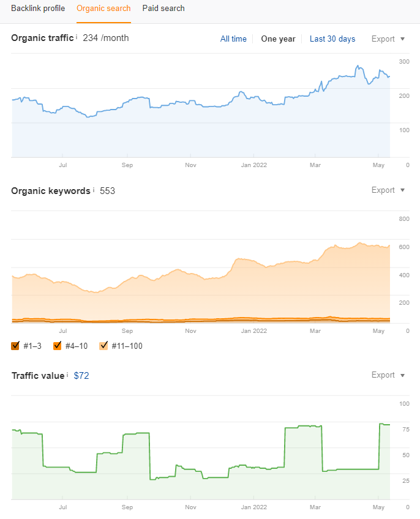The width and height of the screenshot is (420, 519).
Task: Click the Organic keywords info icon
Action: [x=93, y=190]
